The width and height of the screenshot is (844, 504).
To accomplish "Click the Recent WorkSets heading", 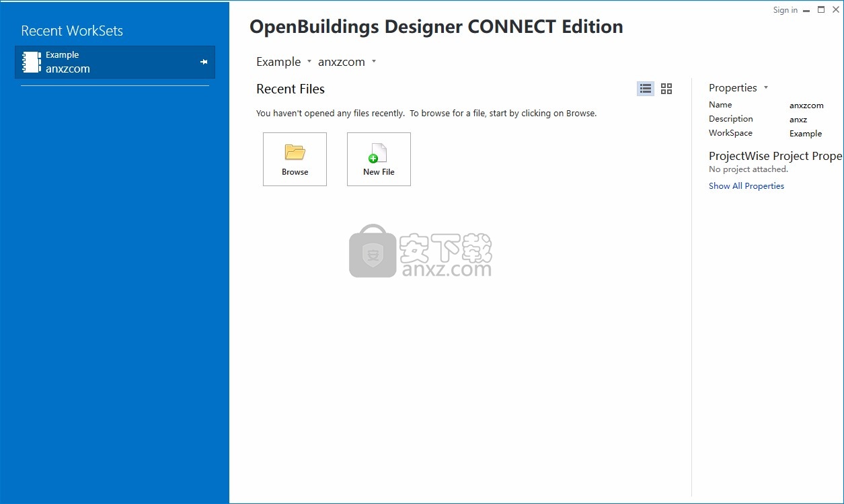I will coord(72,31).
